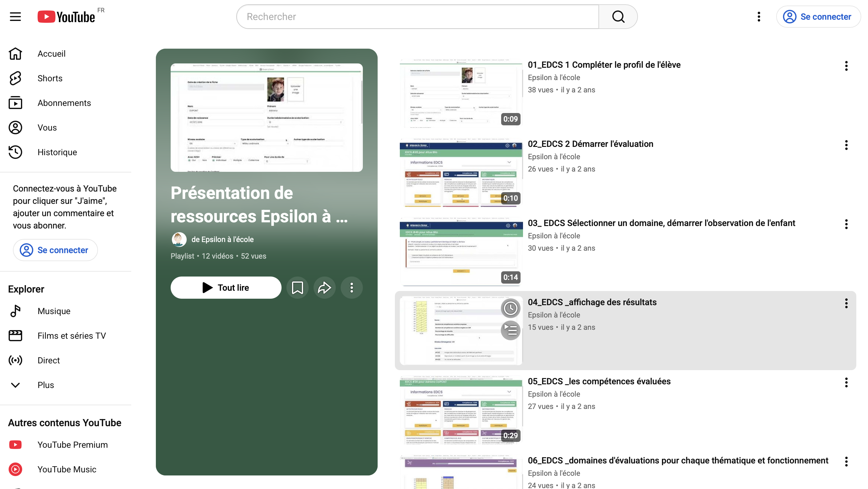
Task: Open options menu for 01_EDCS 1 video
Action: (846, 66)
